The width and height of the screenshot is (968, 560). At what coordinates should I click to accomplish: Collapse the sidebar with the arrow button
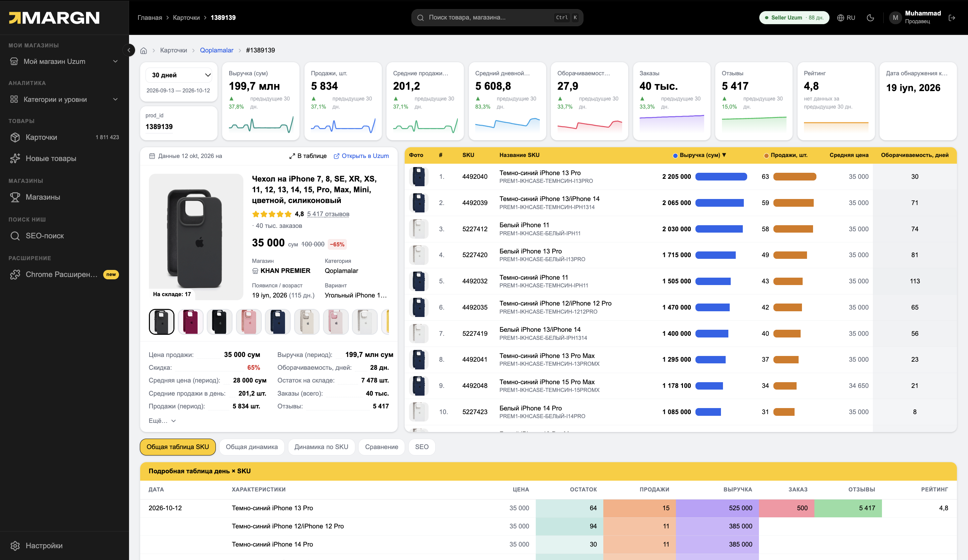pos(129,50)
